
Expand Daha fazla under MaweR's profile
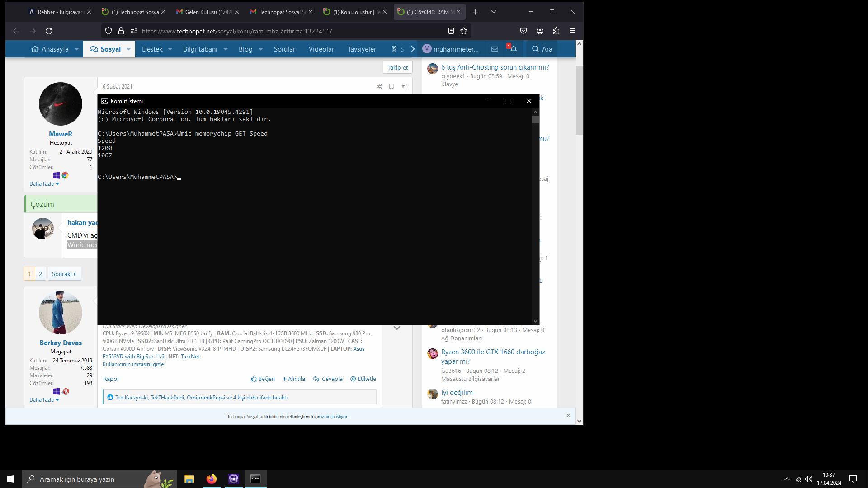tap(44, 184)
